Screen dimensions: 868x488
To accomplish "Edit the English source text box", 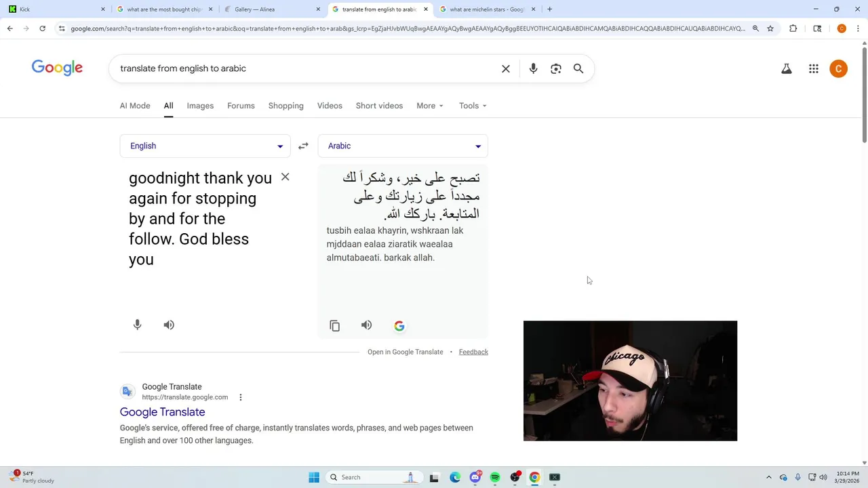I will point(200,218).
